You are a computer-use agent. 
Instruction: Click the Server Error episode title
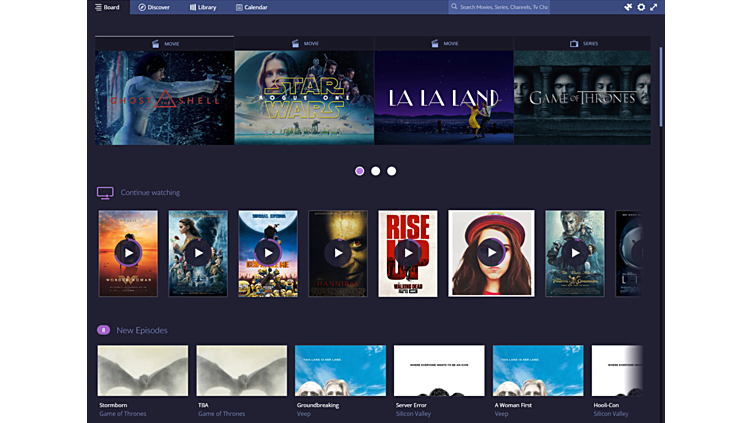click(411, 405)
